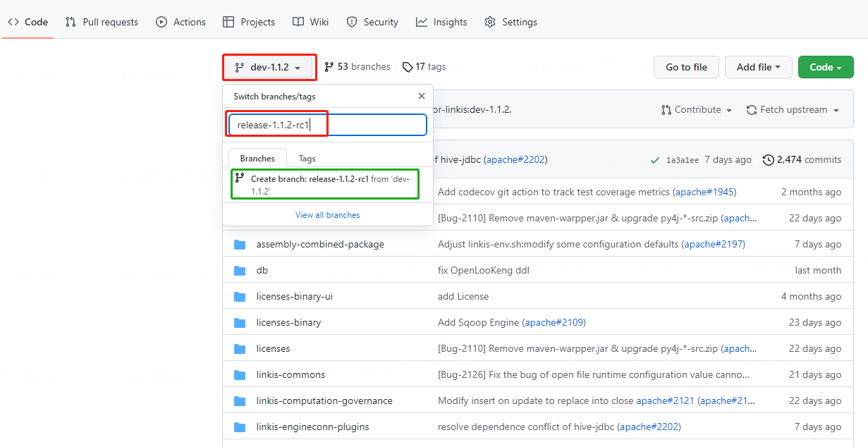Click the green check status icon
868x447 pixels.
655,160
